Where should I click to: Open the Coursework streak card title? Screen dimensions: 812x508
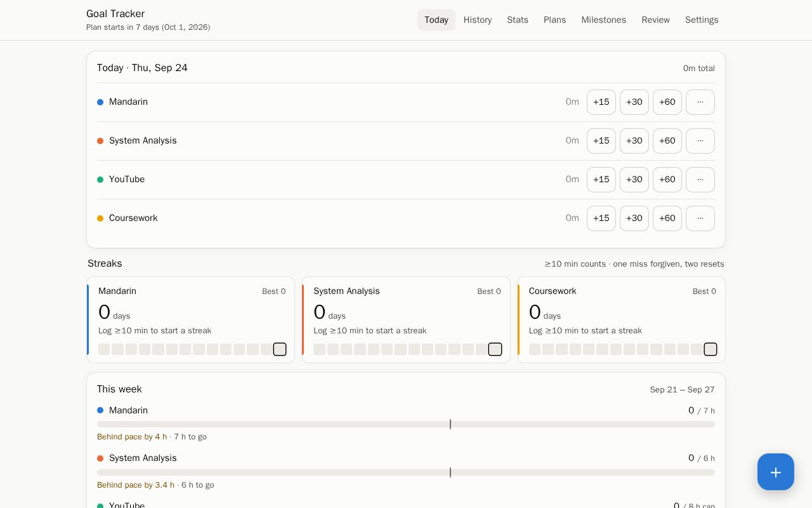pos(553,291)
